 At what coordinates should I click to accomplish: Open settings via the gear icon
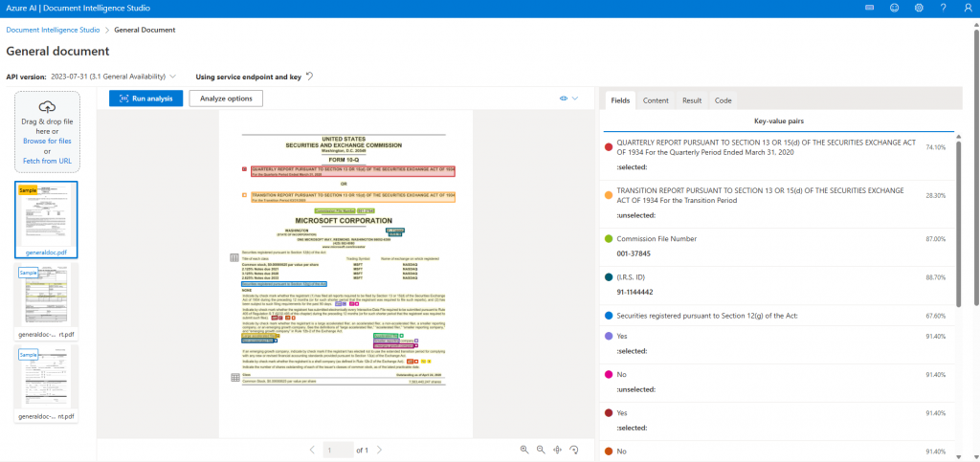(919, 8)
